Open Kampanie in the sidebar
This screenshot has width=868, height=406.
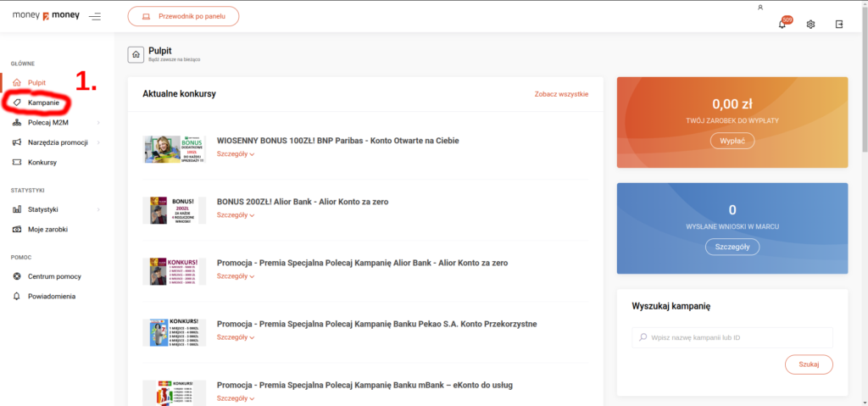pyautogui.click(x=43, y=103)
